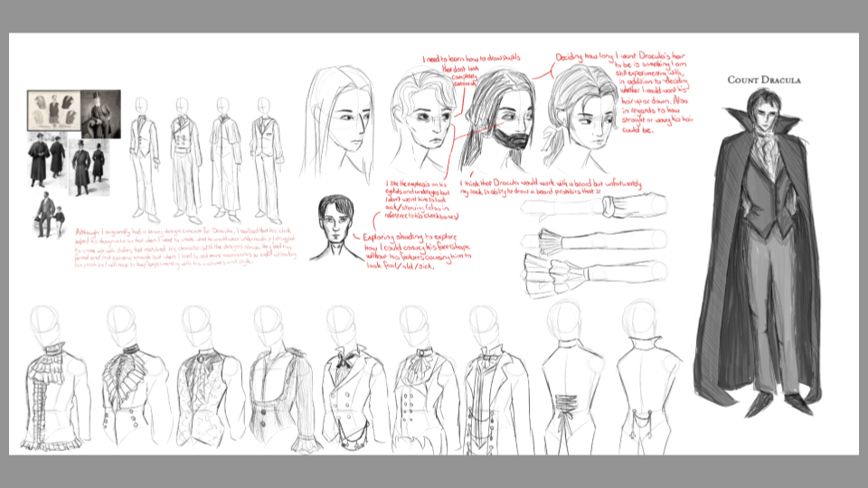Click the head sketch with ribbon ponytail
This screenshot has height=488, width=868.
581,117
